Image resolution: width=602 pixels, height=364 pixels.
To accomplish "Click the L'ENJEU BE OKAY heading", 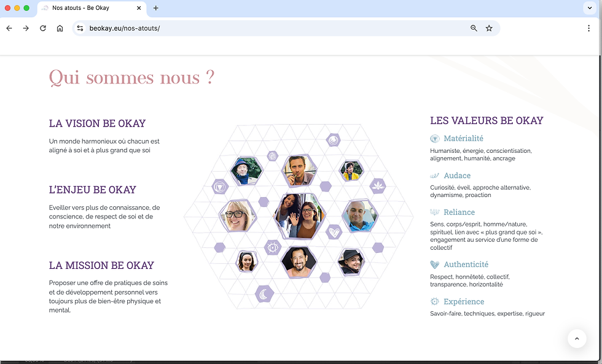I will (x=93, y=190).
